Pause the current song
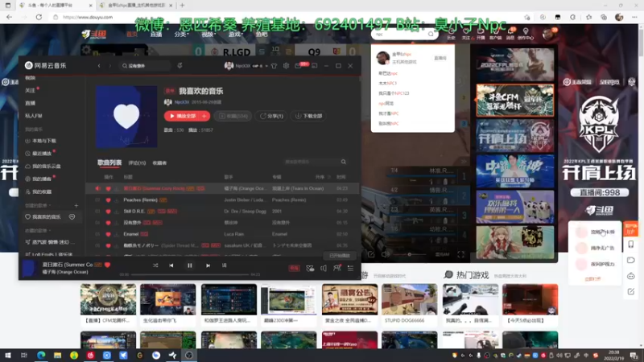Screen dimensions: 644x362 tap(190, 265)
